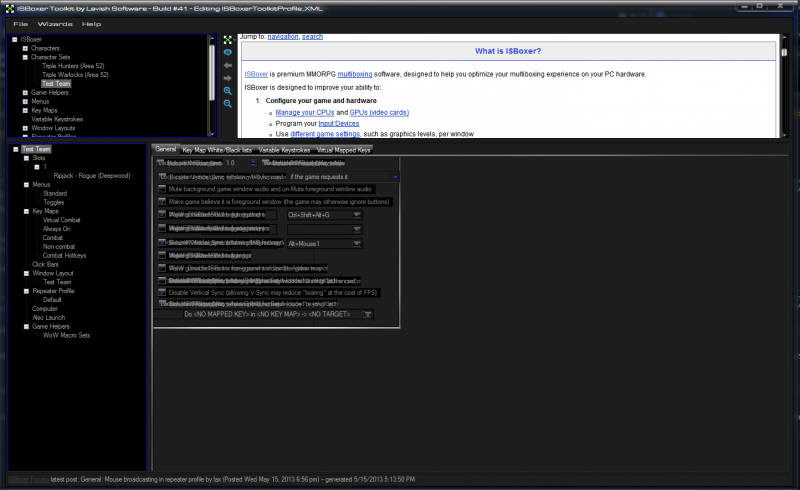The width and height of the screenshot is (800, 490).
Task: Expand the Window Layouts node in top tree
Action: click(x=25, y=128)
